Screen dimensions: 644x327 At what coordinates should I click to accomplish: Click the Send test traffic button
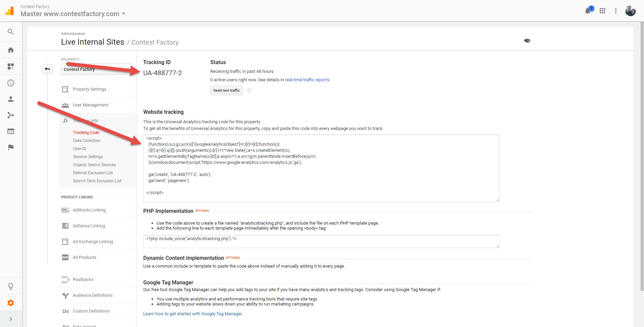pyautogui.click(x=226, y=90)
